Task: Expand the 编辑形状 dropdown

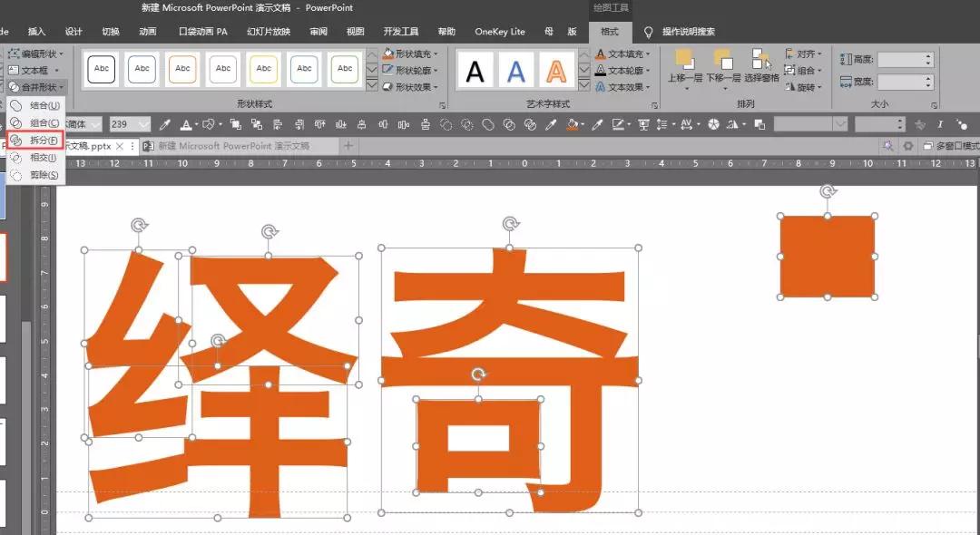Action: (36, 53)
